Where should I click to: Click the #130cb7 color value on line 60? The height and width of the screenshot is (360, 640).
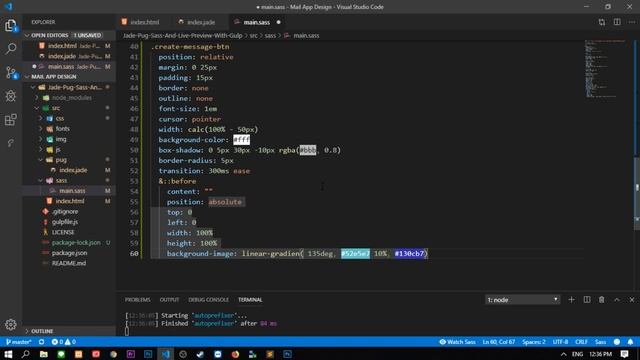click(x=409, y=253)
